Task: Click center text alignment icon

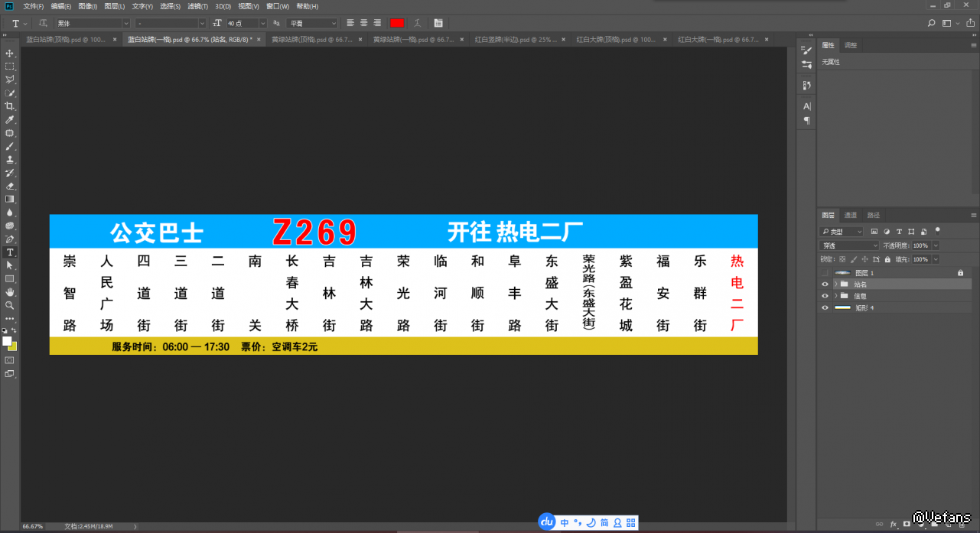Action: [x=363, y=24]
